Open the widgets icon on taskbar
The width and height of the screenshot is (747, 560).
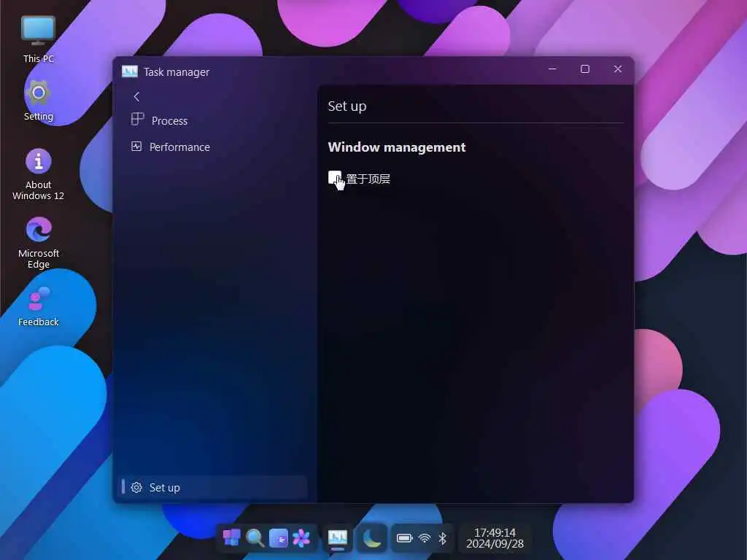(278, 538)
